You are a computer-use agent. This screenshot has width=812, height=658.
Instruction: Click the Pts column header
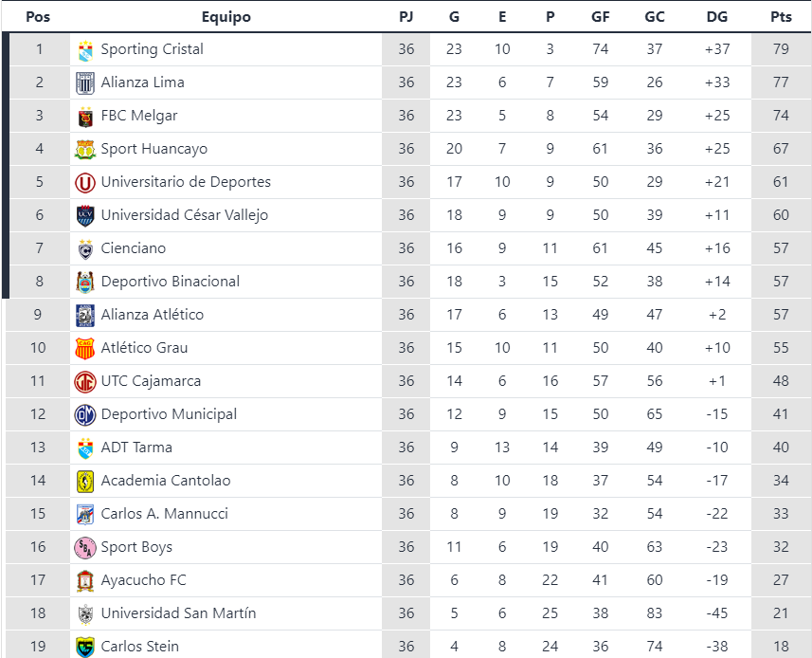click(781, 17)
